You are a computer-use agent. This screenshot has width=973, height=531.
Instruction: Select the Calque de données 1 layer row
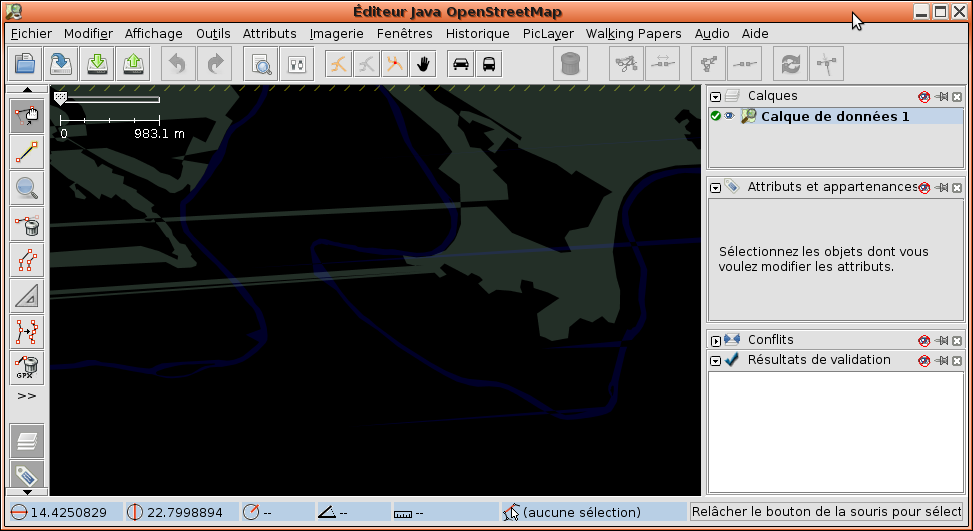(x=836, y=116)
